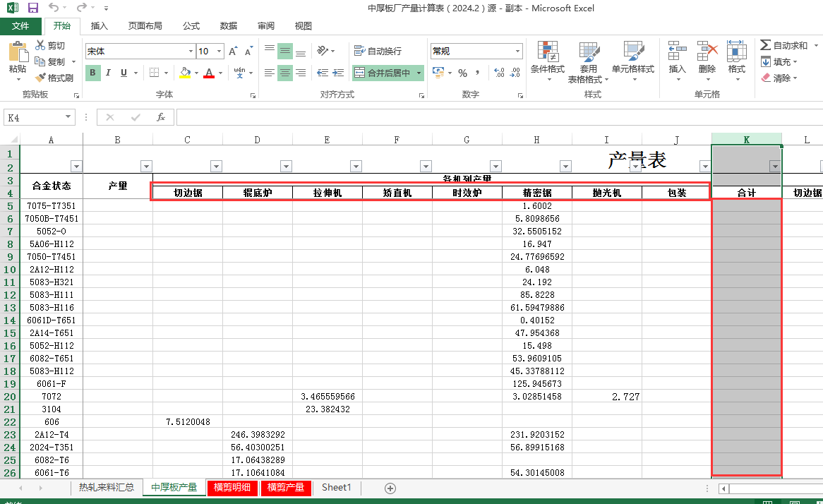The height and width of the screenshot is (504, 823).
Task: Click the Percent Style icon
Action: click(x=462, y=73)
